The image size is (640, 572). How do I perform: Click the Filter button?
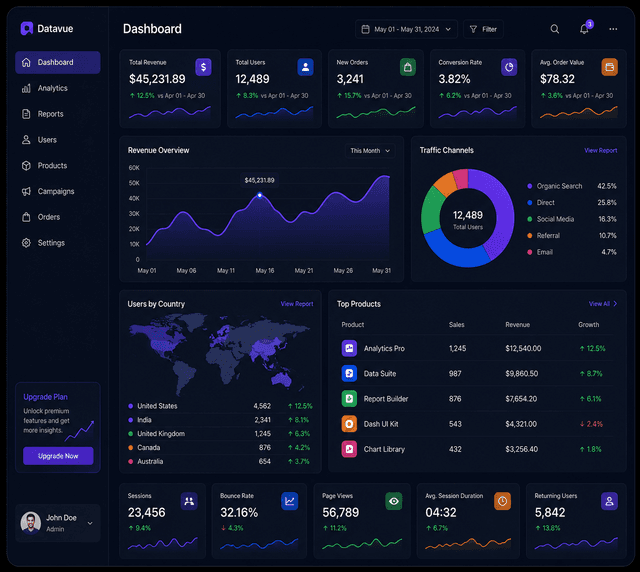[483, 29]
